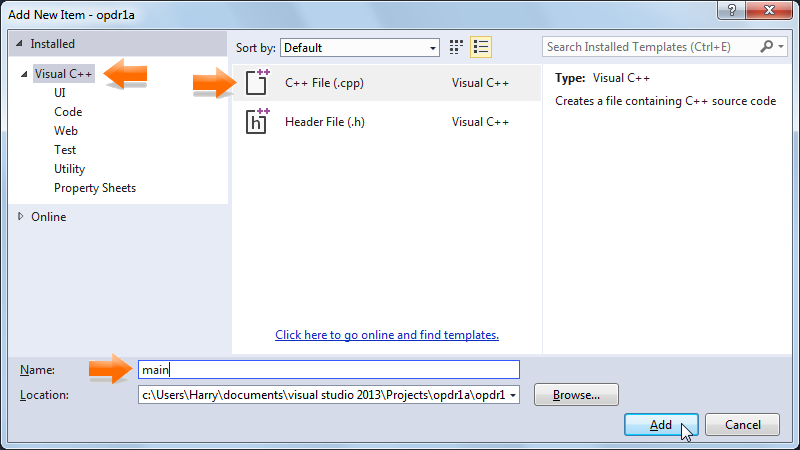Click the Name text field
The height and width of the screenshot is (450, 800).
[x=328, y=370]
